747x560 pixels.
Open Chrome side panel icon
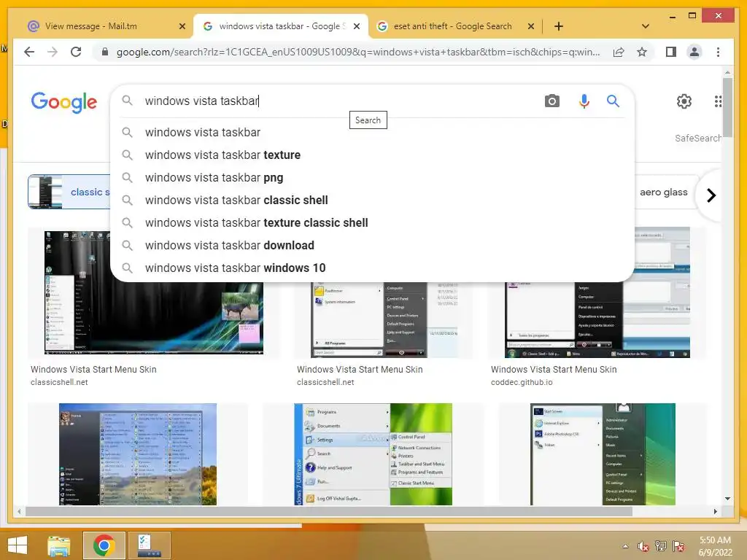tap(671, 52)
